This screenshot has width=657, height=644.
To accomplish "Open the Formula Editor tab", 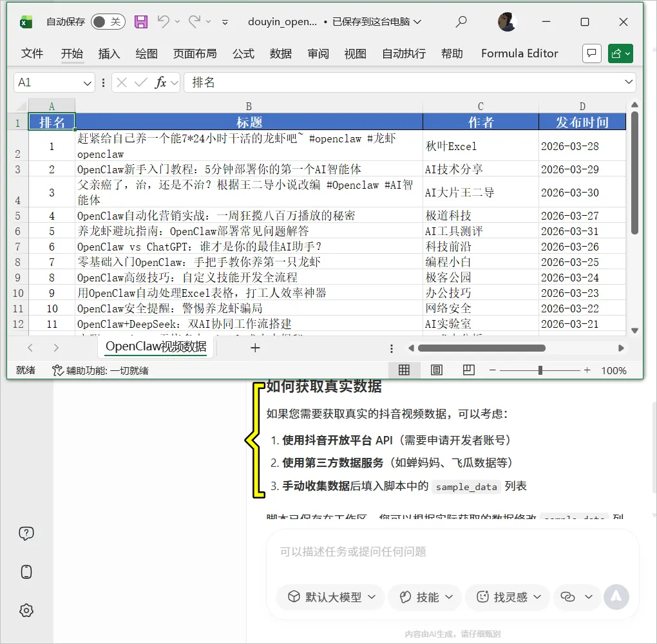I will (520, 53).
